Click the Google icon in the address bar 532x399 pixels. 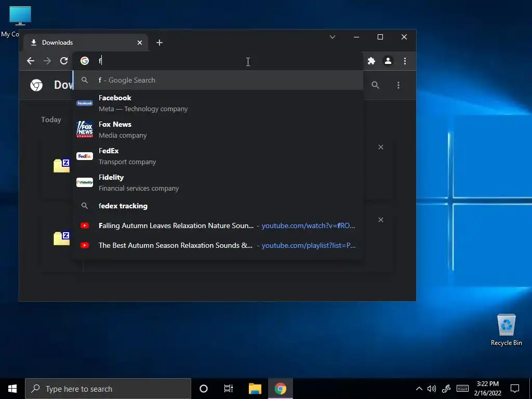(85, 61)
